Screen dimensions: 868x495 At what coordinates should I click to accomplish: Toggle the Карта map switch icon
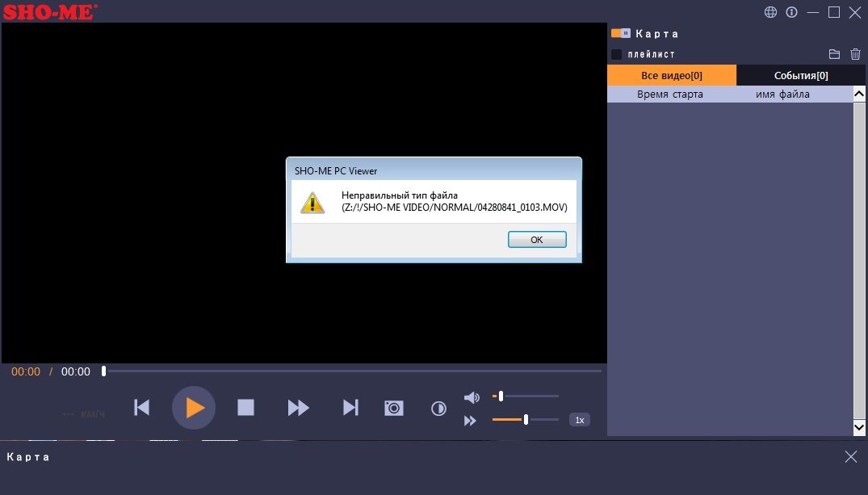tap(621, 33)
